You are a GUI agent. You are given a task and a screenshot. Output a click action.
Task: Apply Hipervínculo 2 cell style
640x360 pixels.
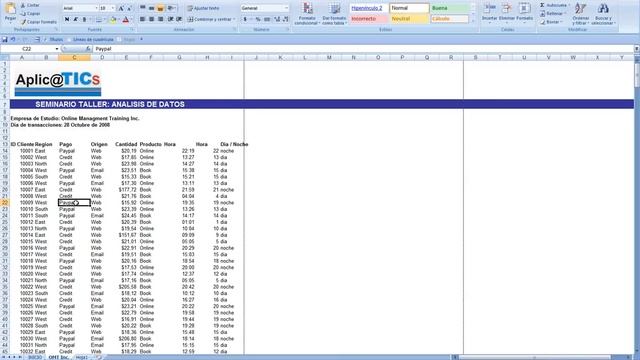pyautogui.click(x=369, y=8)
